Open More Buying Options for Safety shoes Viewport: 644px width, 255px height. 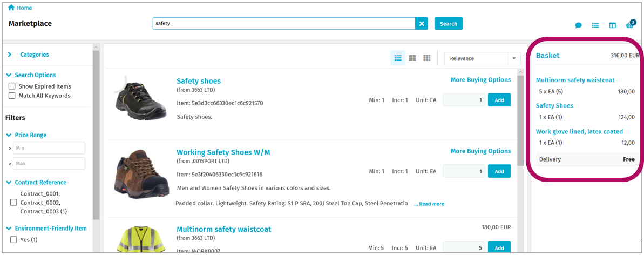click(x=480, y=80)
